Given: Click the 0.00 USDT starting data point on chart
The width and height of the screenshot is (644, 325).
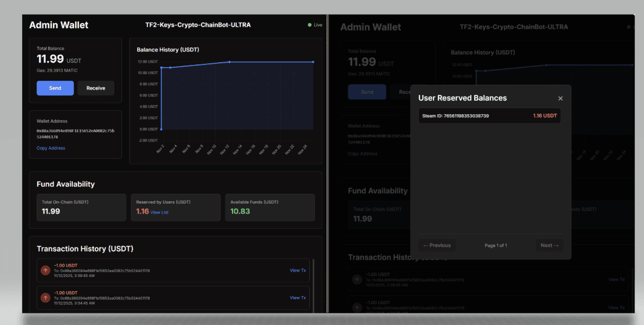Looking at the screenshot, I should coord(161,129).
